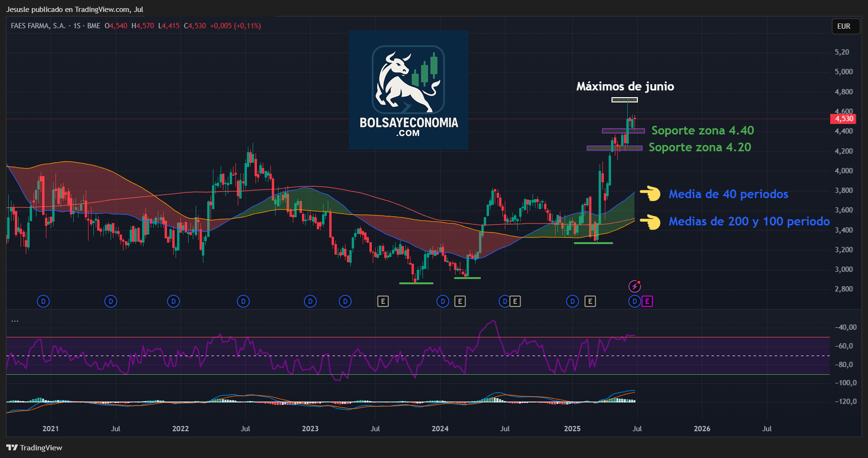
Task: Select the Soporte zona 4.40 text label
Action: (702, 131)
